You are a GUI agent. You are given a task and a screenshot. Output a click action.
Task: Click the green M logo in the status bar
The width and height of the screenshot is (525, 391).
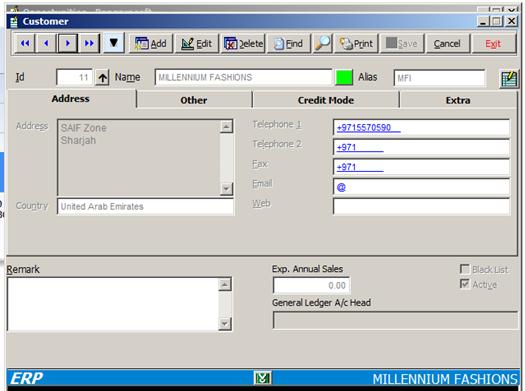262,378
